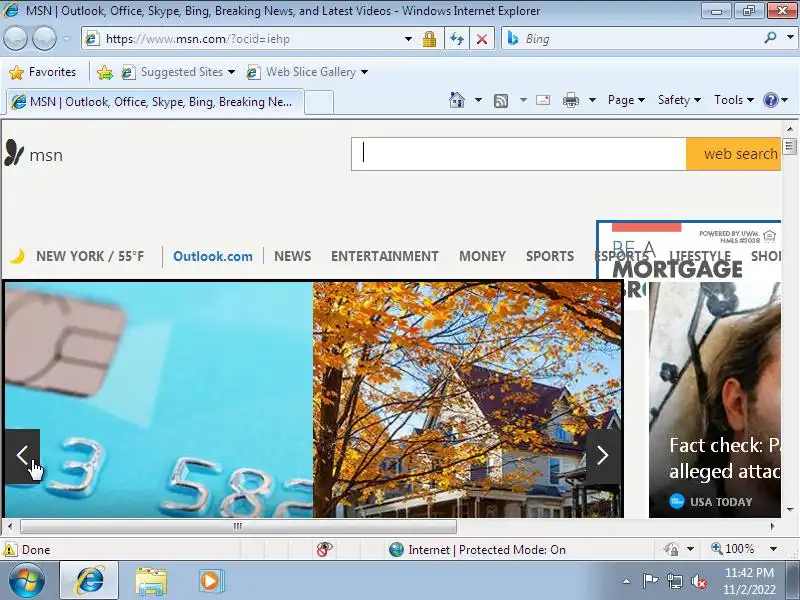This screenshot has width=800, height=600.
Task: Open the MONEY section
Action: tap(482, 256)
